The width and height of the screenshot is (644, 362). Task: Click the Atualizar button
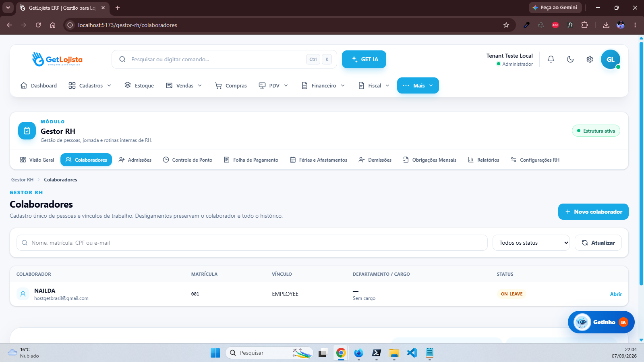tap(598, 243)
